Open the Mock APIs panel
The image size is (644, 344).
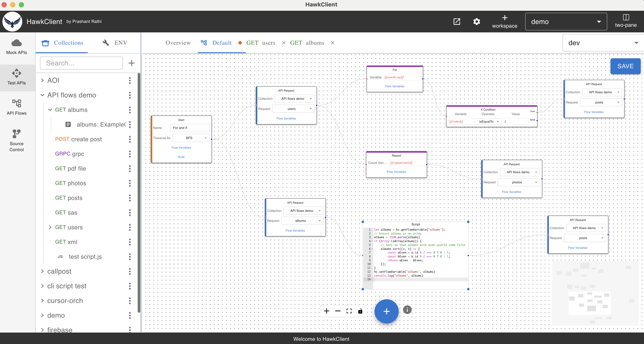tap(16, 47)
